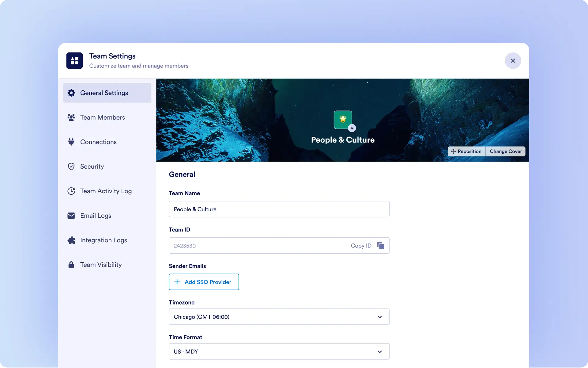Click the Chicago timezone chevron arrow
The image size is (588, 368).
(380, 317)
